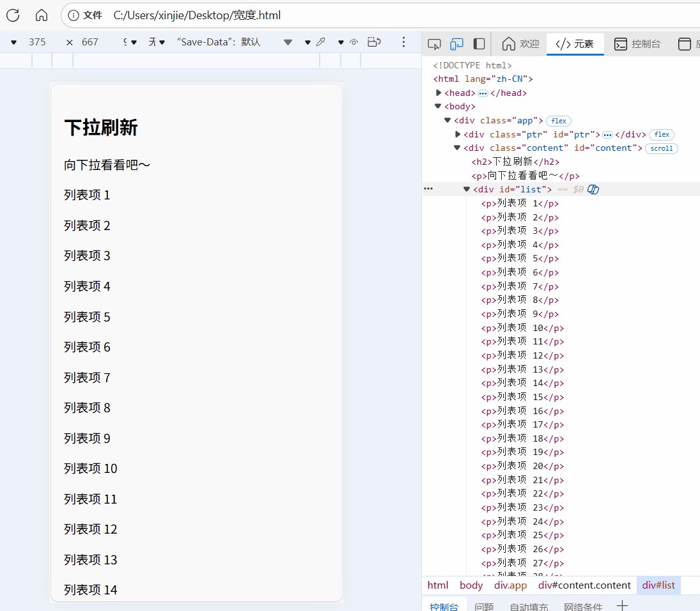Toggle the DevTools sidebar dock icon
This screenshot has height=611, width=700.
479,44
